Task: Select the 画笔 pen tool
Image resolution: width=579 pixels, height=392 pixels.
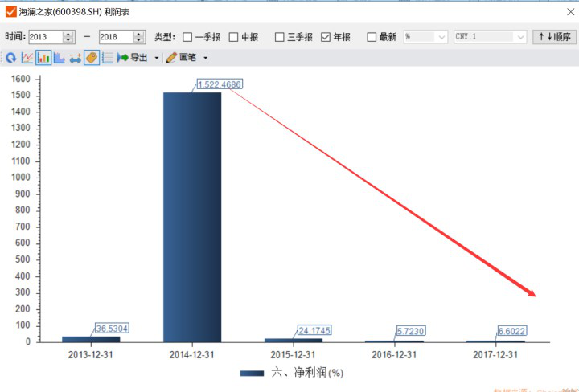Action: (181, 58)
